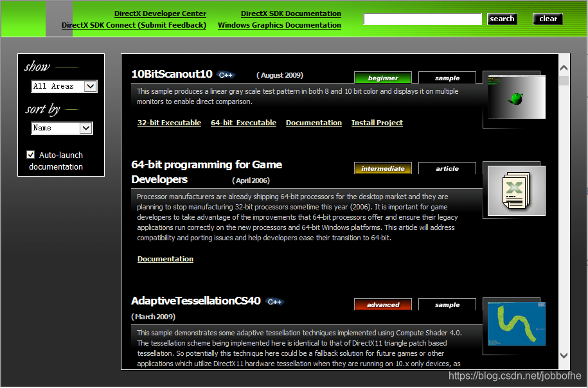Open the article document icon thumbnail
The height and width of the screenshot is (388, 588).
[x=517, y=191]
